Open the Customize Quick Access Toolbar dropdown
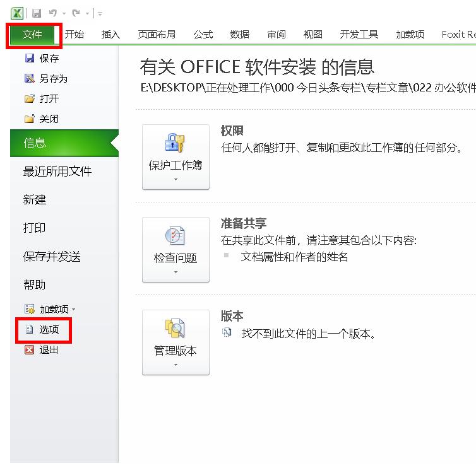This screenshot has height=473, width=476. click(x=100, y=14)
